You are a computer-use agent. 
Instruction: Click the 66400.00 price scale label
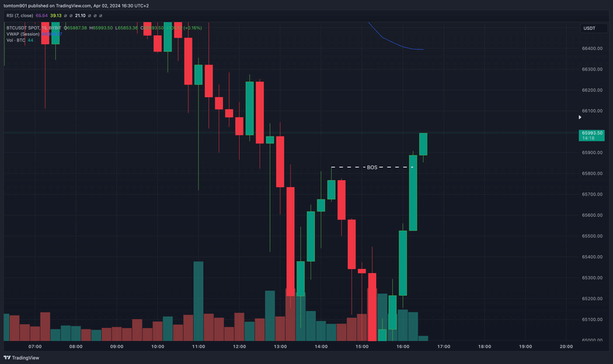pyautogui.click(x=592, y=48)
